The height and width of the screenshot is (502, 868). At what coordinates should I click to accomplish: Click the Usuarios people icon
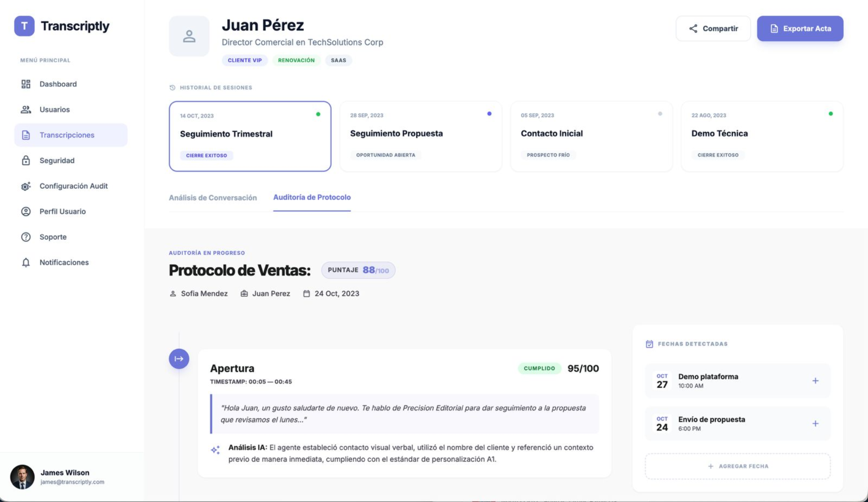(x=26, y=110)
